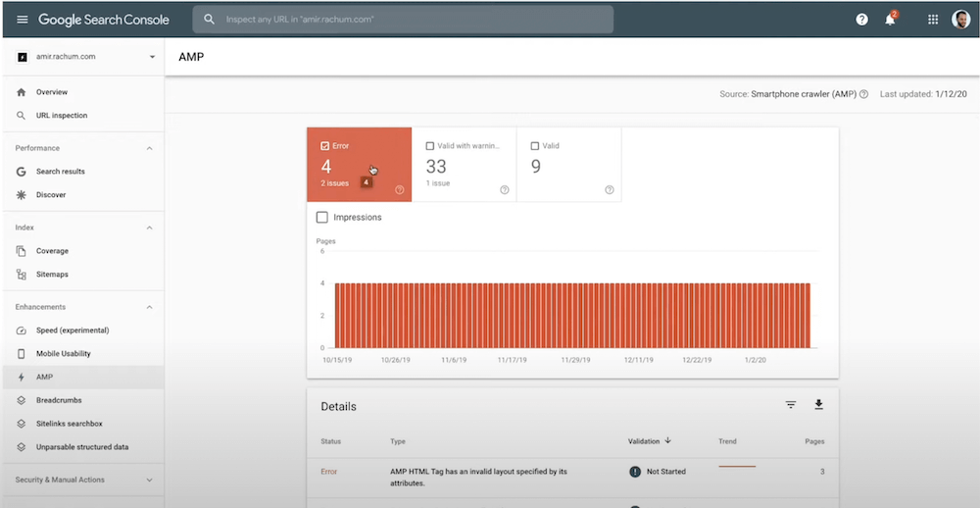Click the Breadcrumbs layers icon

pos(22,400)
